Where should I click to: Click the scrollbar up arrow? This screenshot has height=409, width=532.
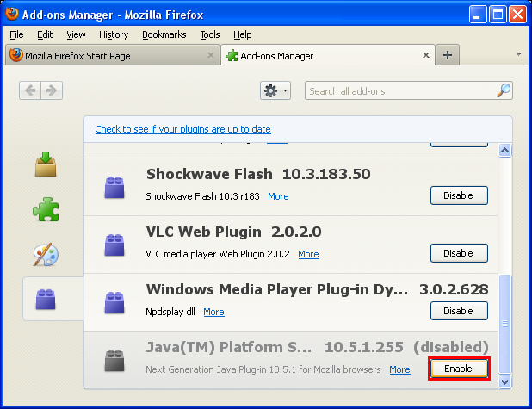pos(504,150)
